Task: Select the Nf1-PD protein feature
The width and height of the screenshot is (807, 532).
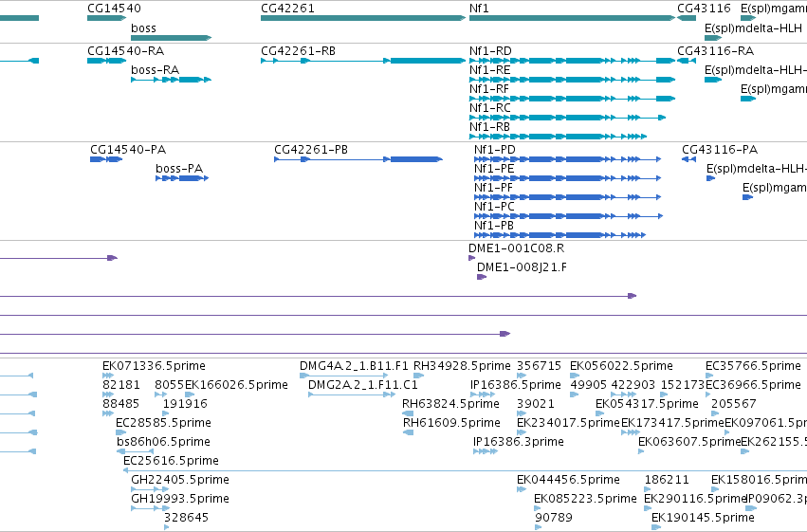Action: click(568, 159)
